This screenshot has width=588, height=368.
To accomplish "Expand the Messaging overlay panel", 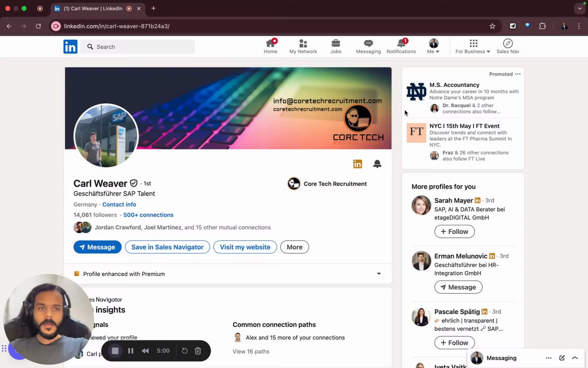I will [x=575, y=358].
